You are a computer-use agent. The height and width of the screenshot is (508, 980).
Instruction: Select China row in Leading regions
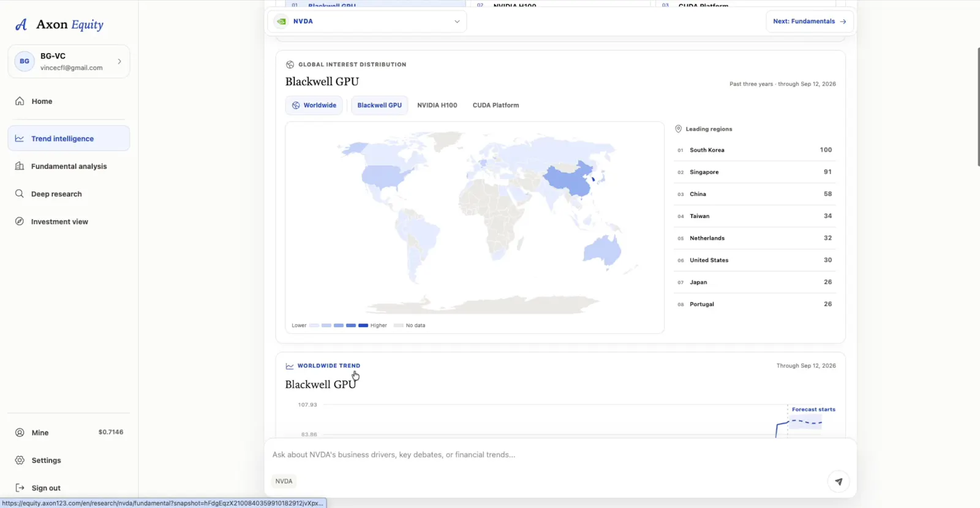[x=755, y=194]
